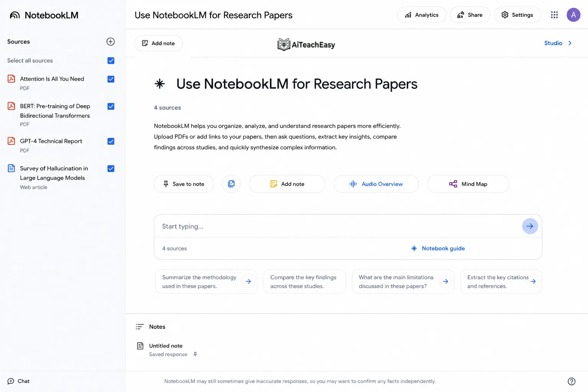Click arrow on Extract key citations suggestion
The image size is (588, 392).
[533, 281]
